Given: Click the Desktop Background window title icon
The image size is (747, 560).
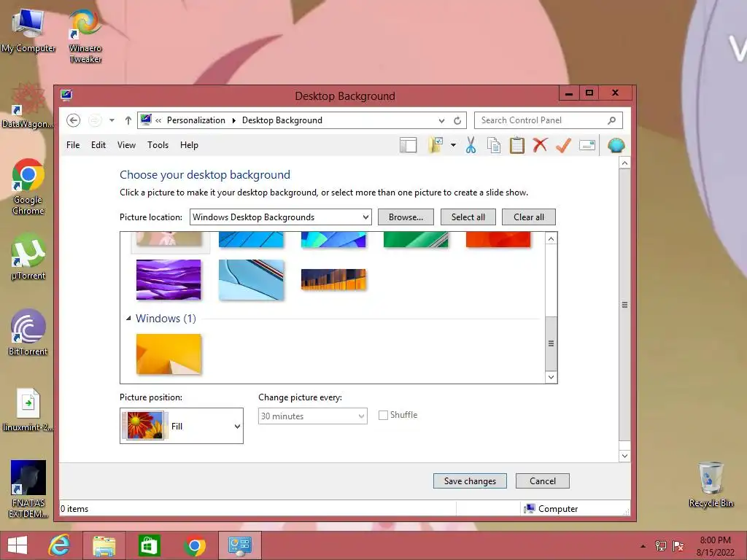Looking at the screenshot, I should click(66, 95).
